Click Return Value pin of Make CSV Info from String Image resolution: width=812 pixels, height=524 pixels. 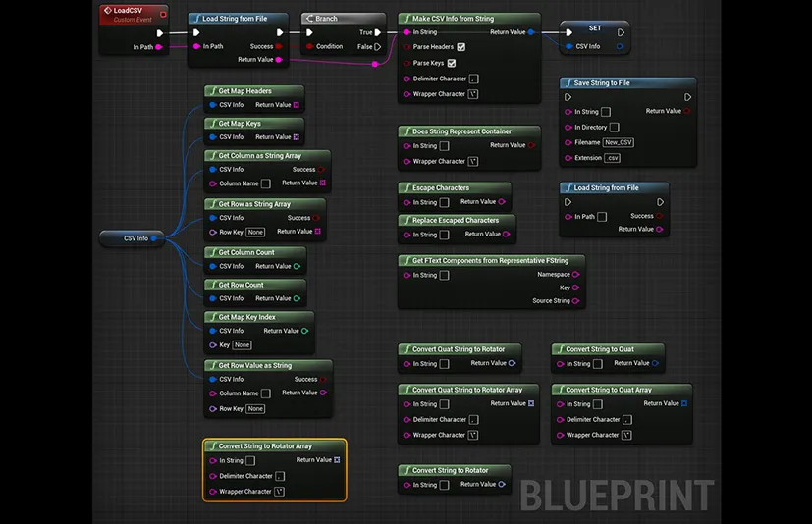531,32
